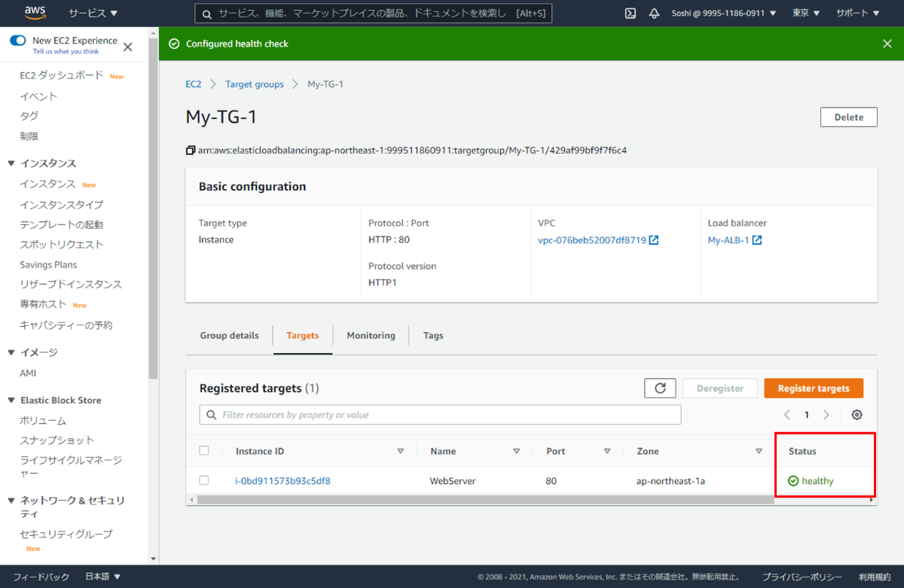
Task: Open the 東京 region dropdown
Action: click(806, 14)
